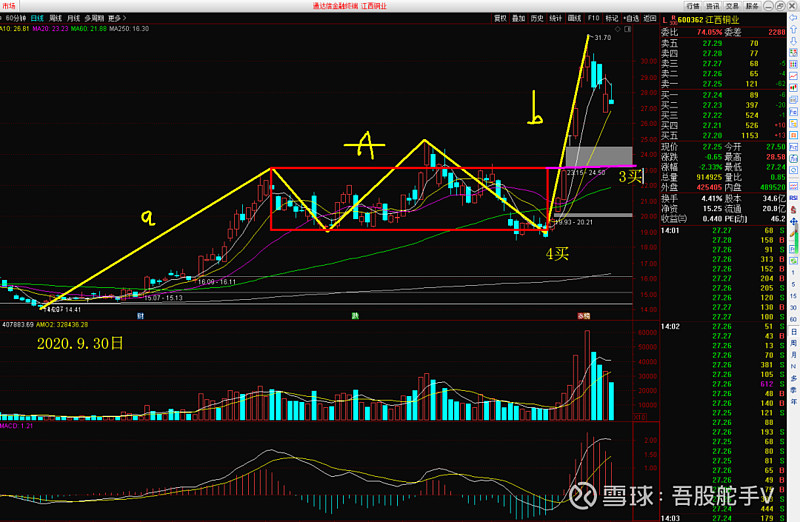Click the red dollar sign icon in the sidebar

point(793,209)
